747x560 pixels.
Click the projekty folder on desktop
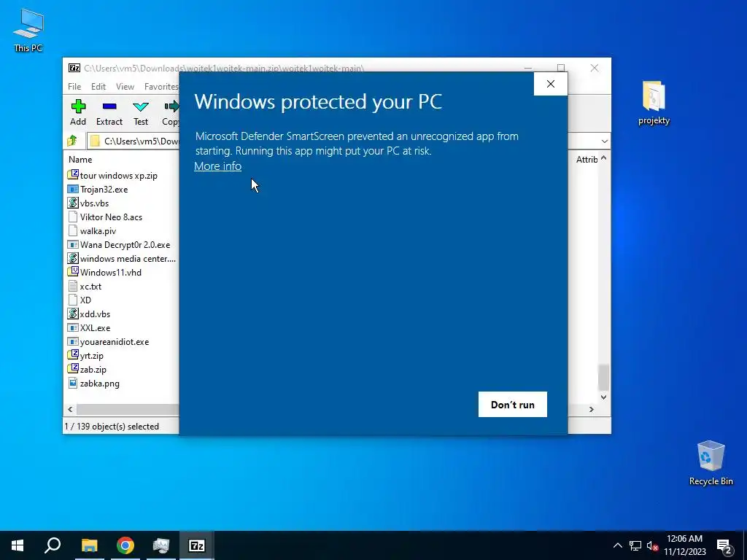point(654,103)
